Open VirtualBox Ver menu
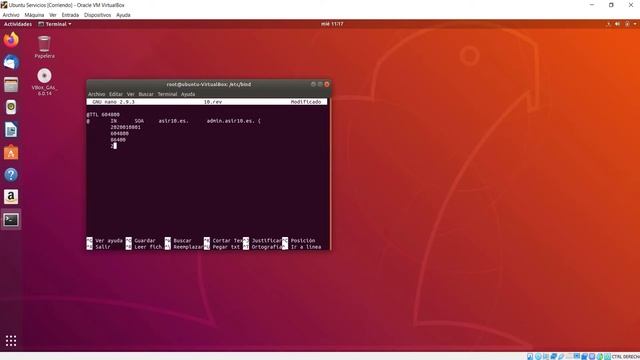The height and width of the screenshot is (360, 640). tap(53, 15)
